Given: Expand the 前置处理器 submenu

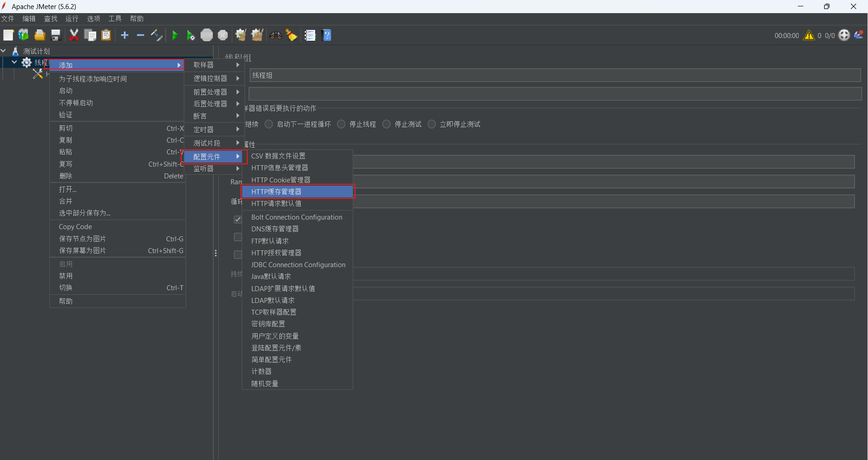Looking at the screenshot, I should coord(214,92).
